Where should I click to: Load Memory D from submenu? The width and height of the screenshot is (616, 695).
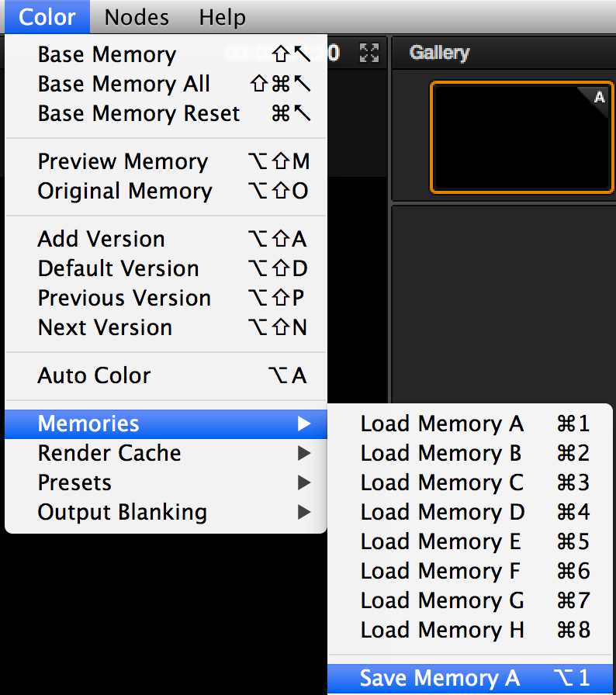coord(442,512)
